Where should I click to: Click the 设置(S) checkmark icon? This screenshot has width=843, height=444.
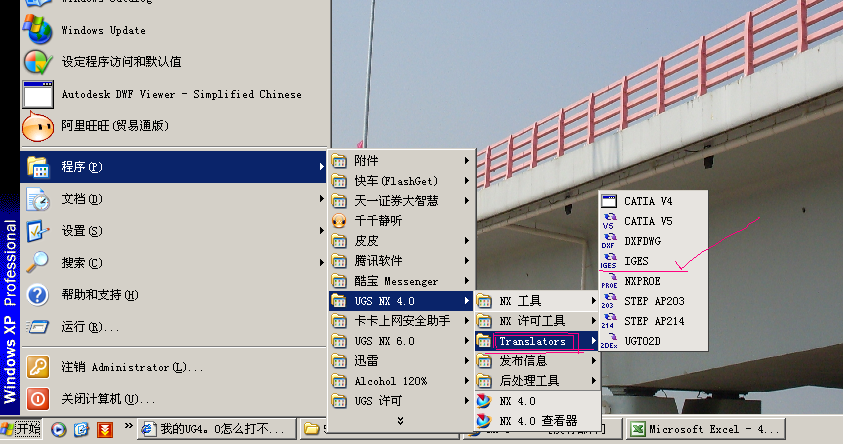[38, 231]
